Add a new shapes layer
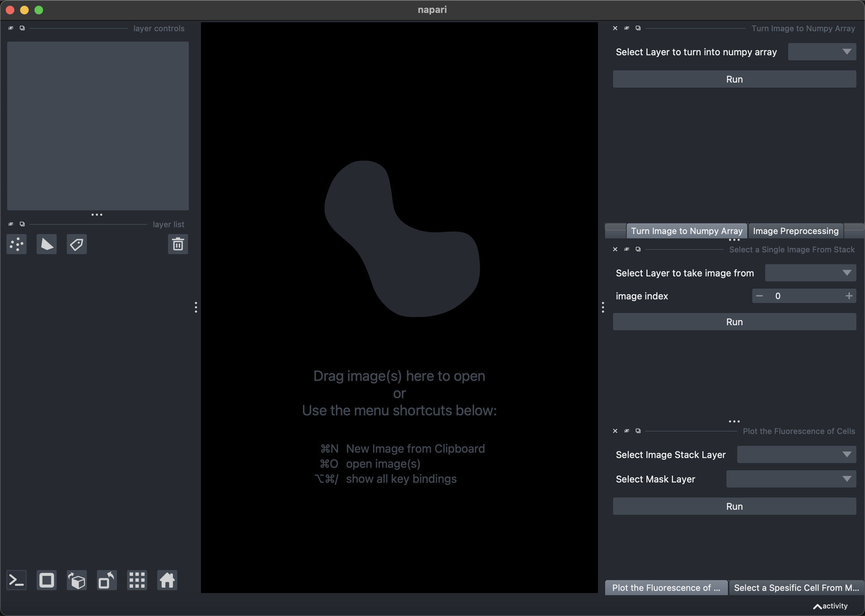The width and height of the screenshot is (865, 616). point(46,244)
